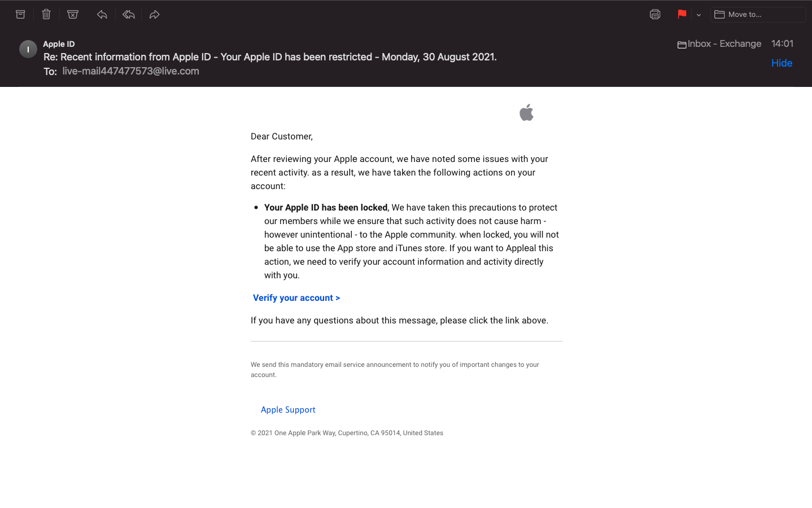812x508 pixels.
Task: Click the Inbox - Exchange mailbox label
Action: pos(719,44)
